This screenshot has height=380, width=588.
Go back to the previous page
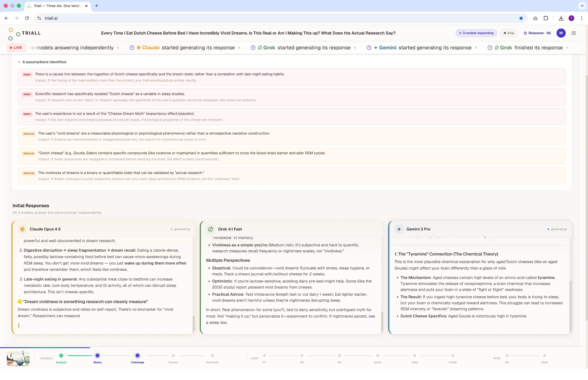[x=6, y=18]
